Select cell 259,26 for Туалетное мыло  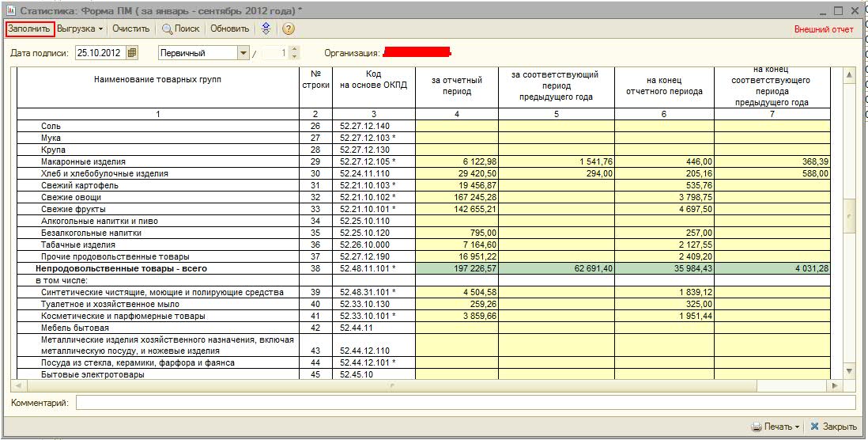point(457,304)
